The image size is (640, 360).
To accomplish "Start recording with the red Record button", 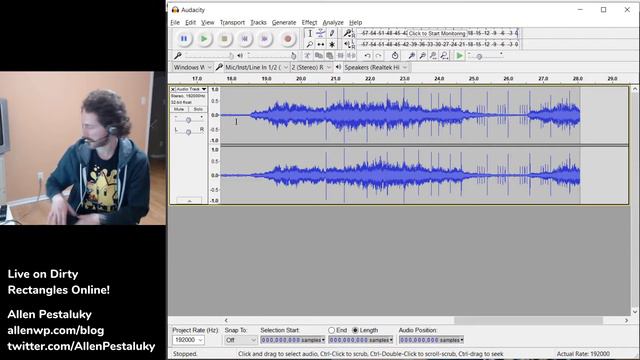I will point(288,39).
